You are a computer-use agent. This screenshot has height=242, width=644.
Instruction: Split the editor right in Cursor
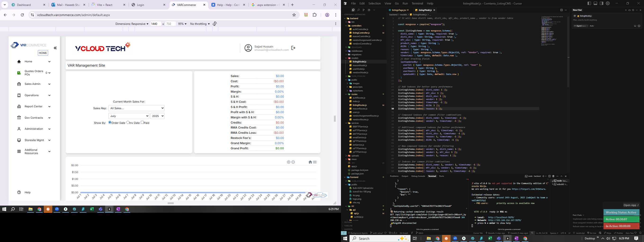561,10
